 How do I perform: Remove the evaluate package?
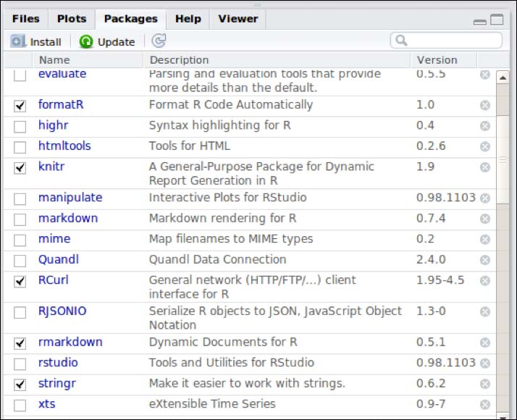coord(484,75)
